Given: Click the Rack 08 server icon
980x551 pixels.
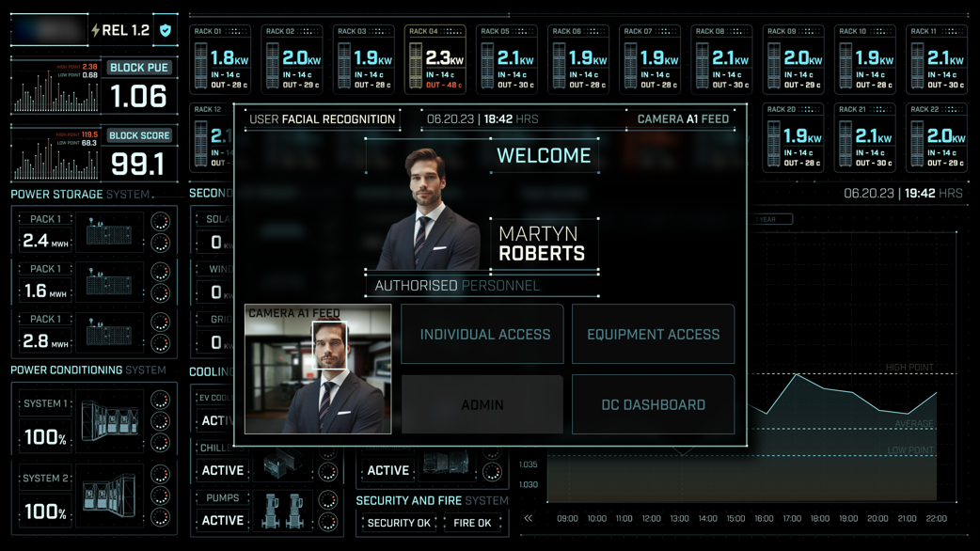Looking at the screenshot, I should [x=703, y=66].
